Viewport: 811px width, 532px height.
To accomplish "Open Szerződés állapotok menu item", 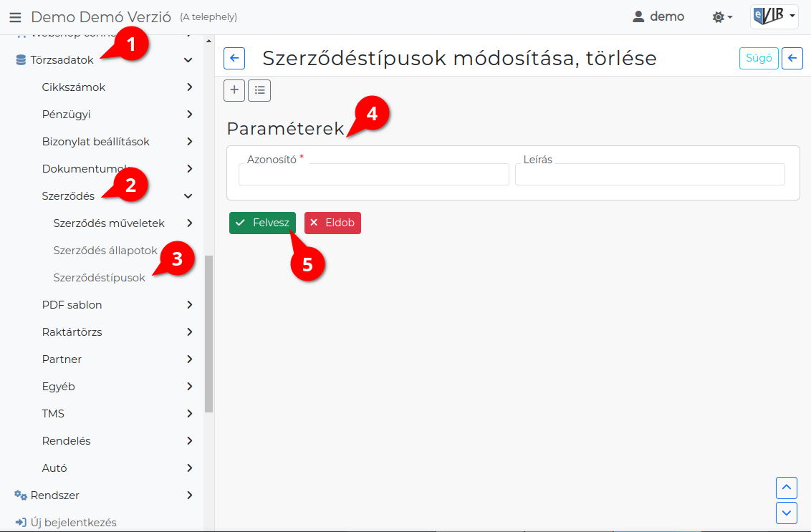I will pyautogui.click(x=105, y=251).
